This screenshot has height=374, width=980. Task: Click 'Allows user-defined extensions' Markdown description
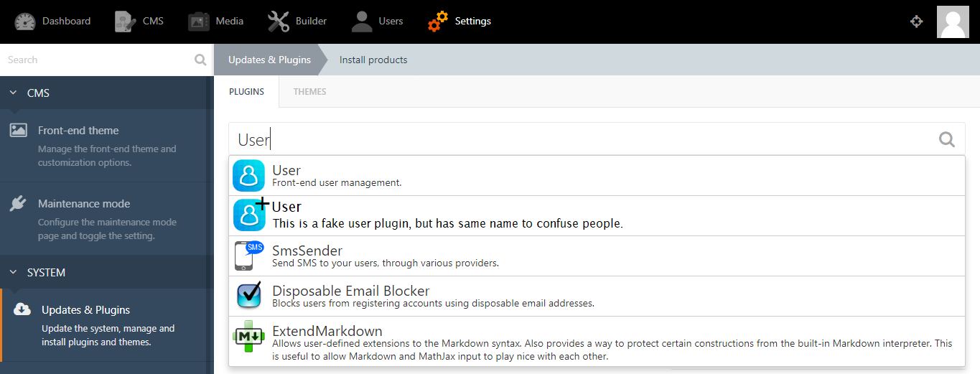612,350
